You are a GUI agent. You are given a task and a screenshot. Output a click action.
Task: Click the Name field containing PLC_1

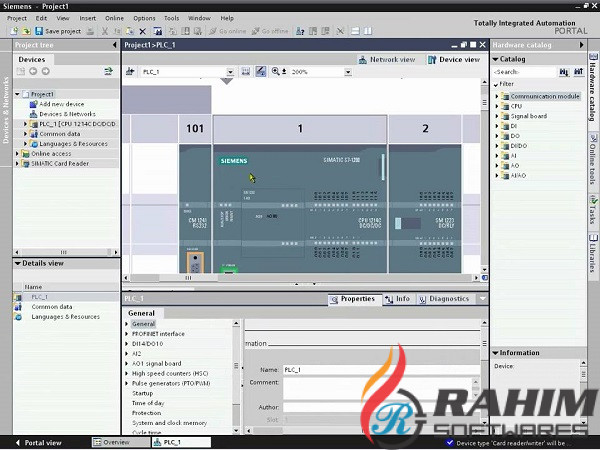click(x=381, y=370)
